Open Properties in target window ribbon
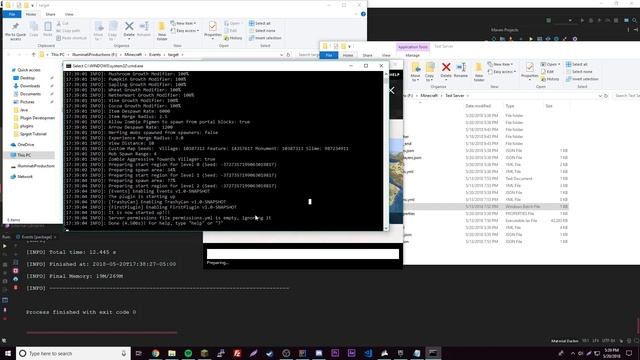This screenshot has height=360, width=640. tap(212, 29)
